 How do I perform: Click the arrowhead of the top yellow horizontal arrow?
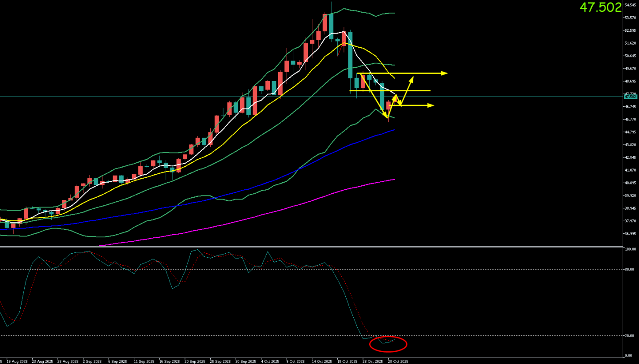click(444, 73)
